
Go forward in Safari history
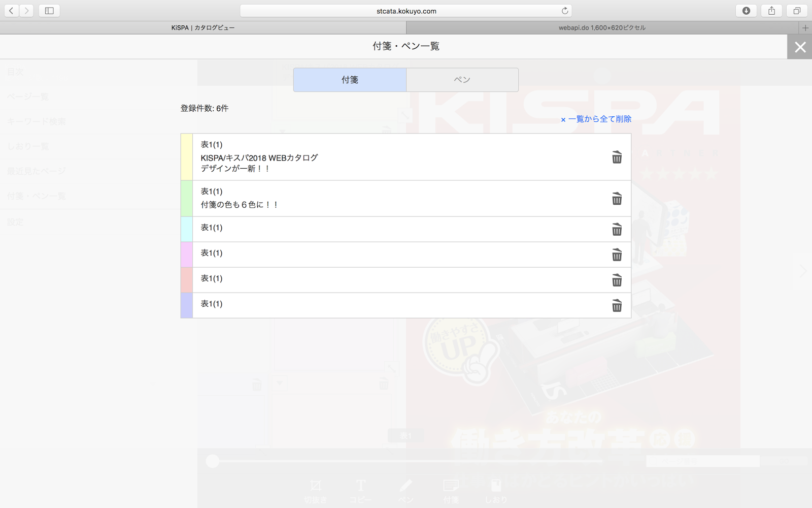pyautogui.click(x=26, y=11)
